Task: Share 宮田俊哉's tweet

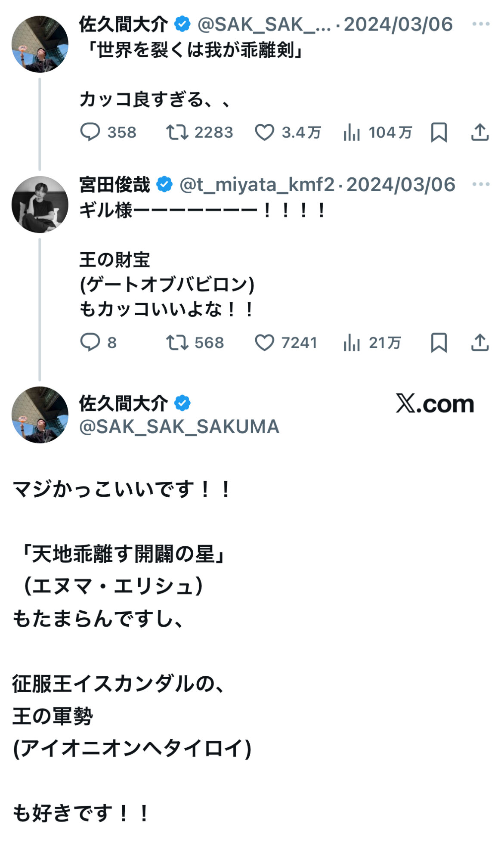Action: click(x=479, y=343)
